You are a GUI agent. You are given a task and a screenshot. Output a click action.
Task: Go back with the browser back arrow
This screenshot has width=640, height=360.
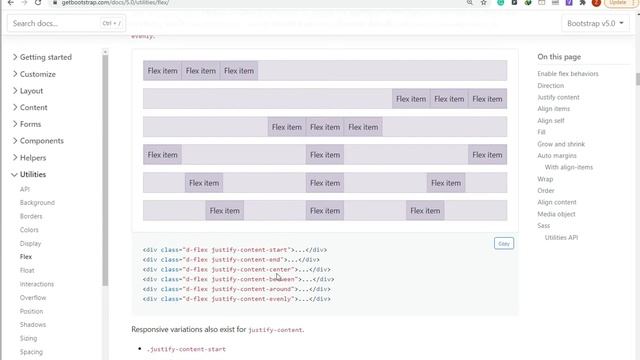(11, 2)
